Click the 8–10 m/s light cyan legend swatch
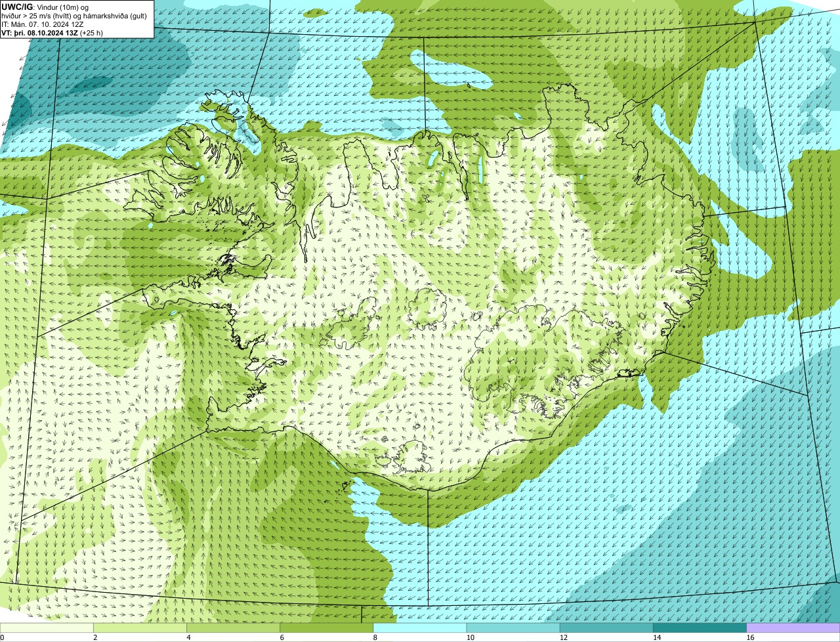This screenshot has width=840, height=642. (420, 628)
